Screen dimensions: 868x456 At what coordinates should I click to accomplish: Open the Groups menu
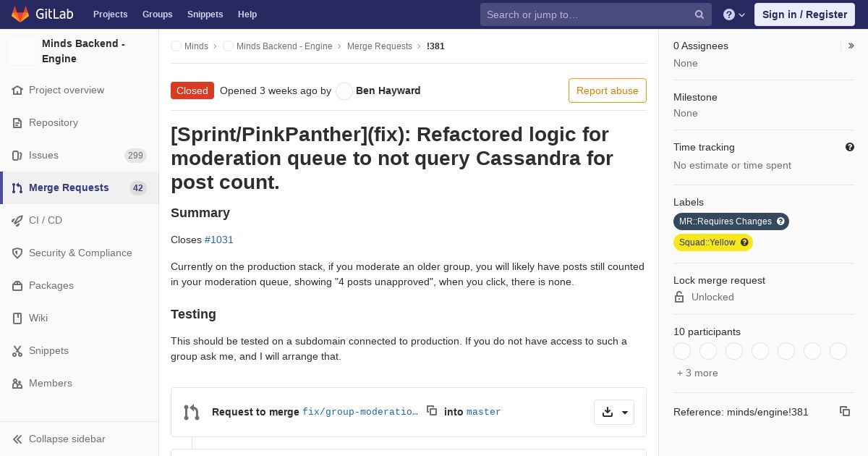coord(157,14)
